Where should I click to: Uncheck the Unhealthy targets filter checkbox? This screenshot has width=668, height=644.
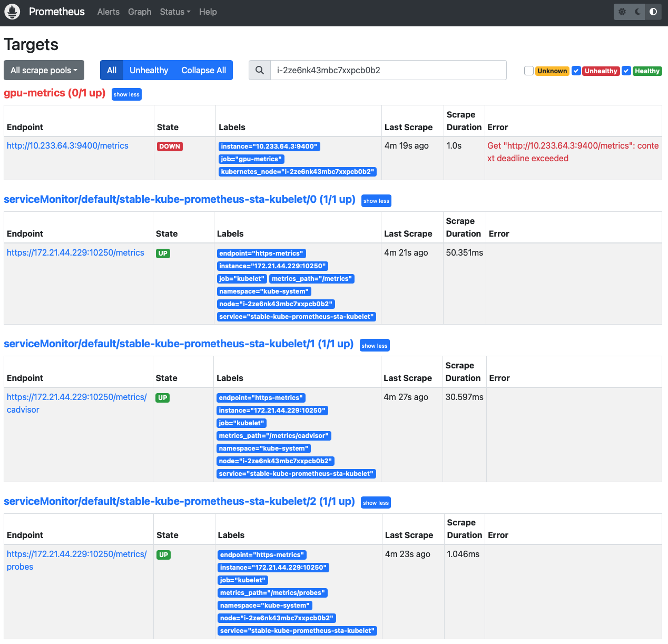pos(576,71)
